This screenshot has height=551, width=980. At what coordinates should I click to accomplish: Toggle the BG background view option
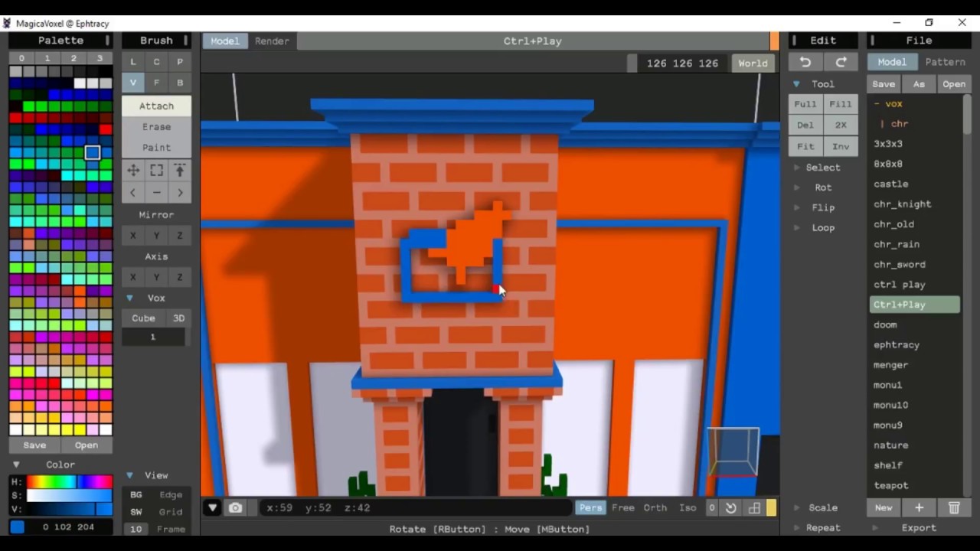coord(136,495)
